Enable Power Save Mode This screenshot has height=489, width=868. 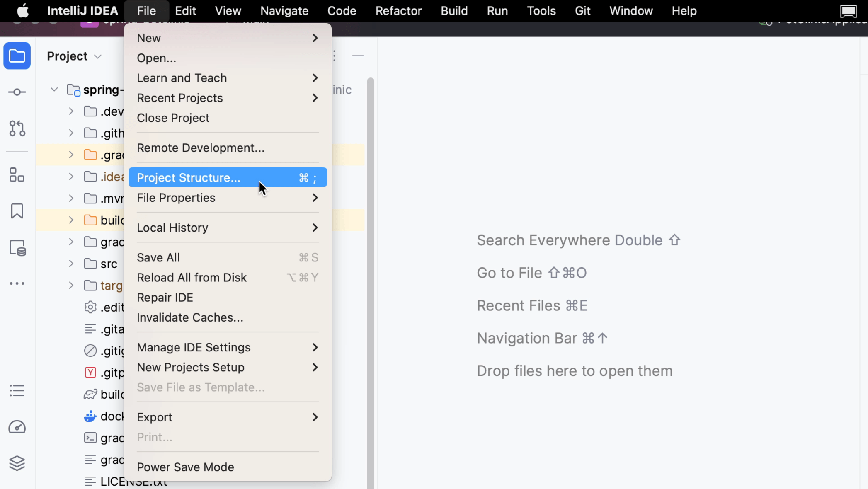185,467
